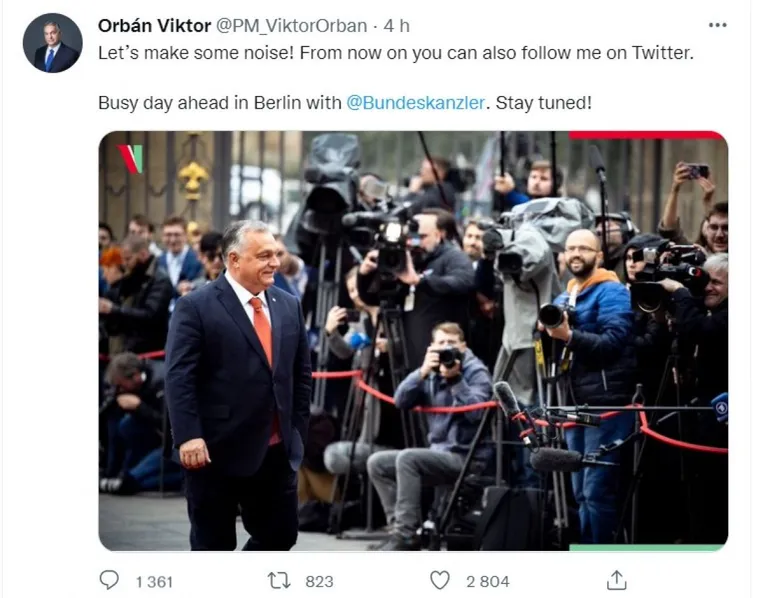763x598 pixels.
Task: Click Orbán Viktor's profile avatar
Action: coord(52,43)
